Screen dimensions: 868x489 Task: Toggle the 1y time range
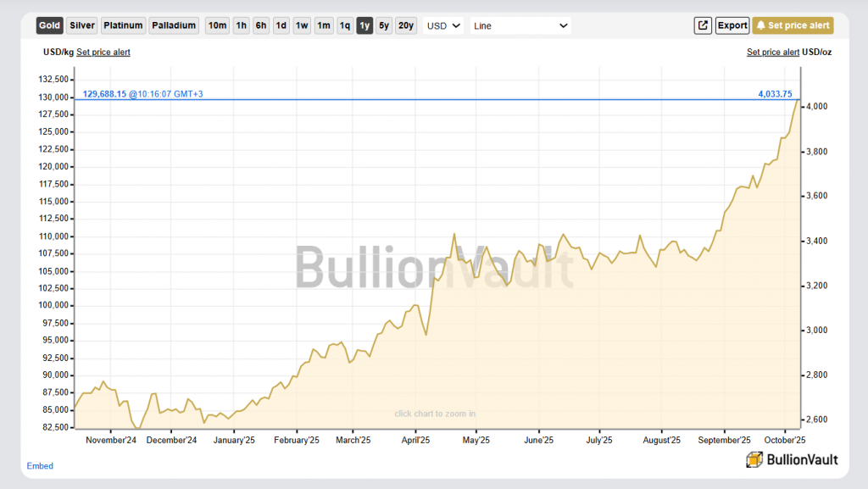pos(364,25)
